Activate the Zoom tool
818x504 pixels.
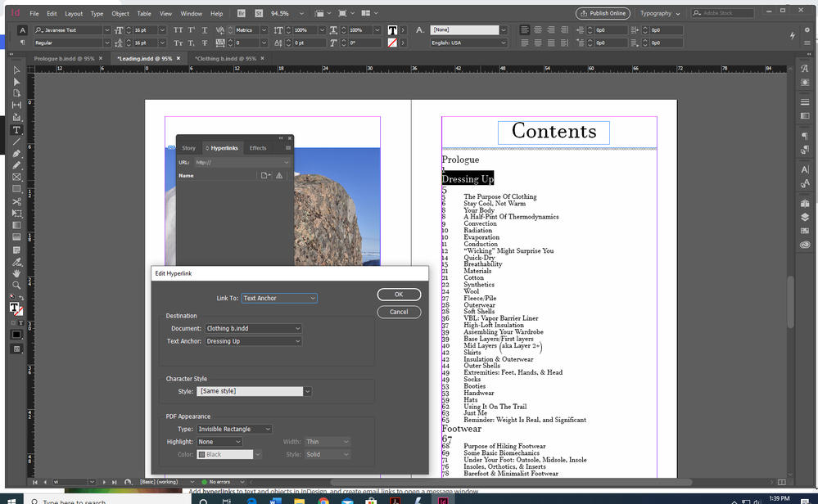coord(16,285)
